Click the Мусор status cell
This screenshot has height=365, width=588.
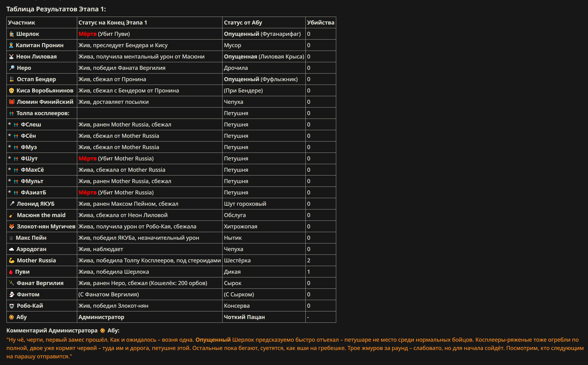[264, 45]
